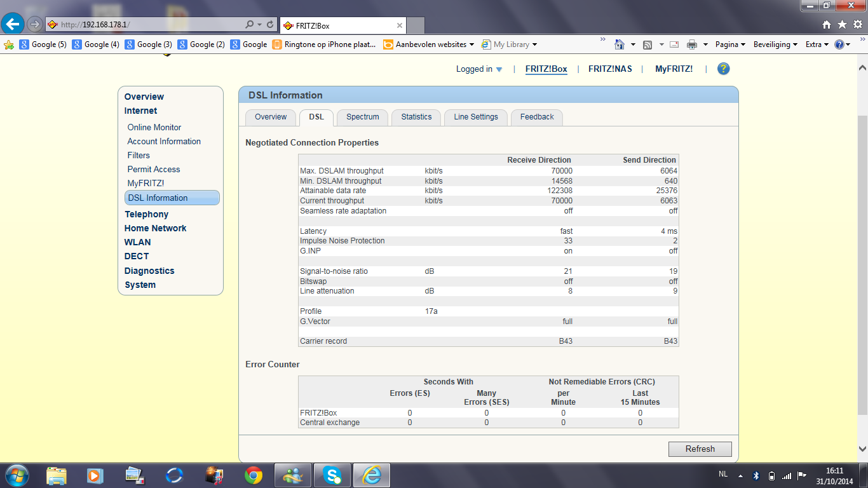This screenshot has height=488, width=868.
Task: Open the favorites star icon at top right
Action: (842, 25)
